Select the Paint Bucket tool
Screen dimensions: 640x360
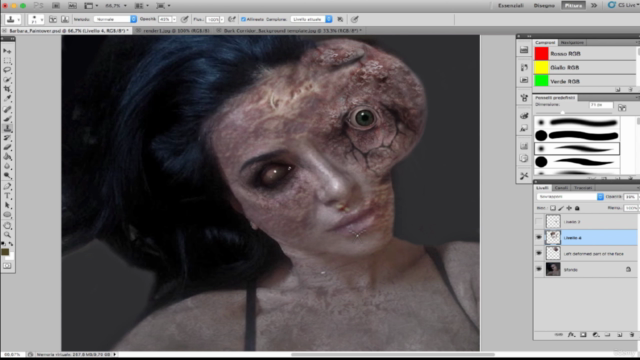click(7, 156)
